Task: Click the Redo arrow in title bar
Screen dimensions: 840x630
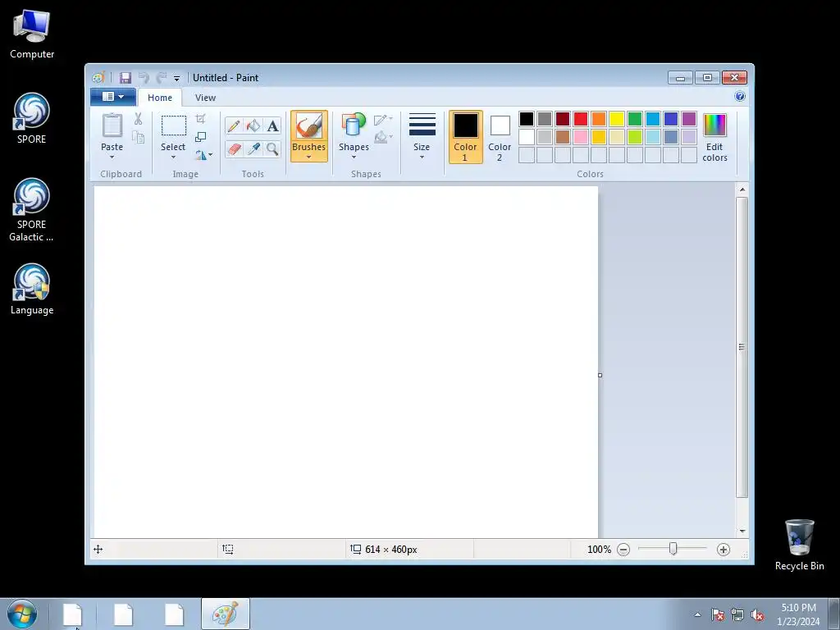Action: 162,78
